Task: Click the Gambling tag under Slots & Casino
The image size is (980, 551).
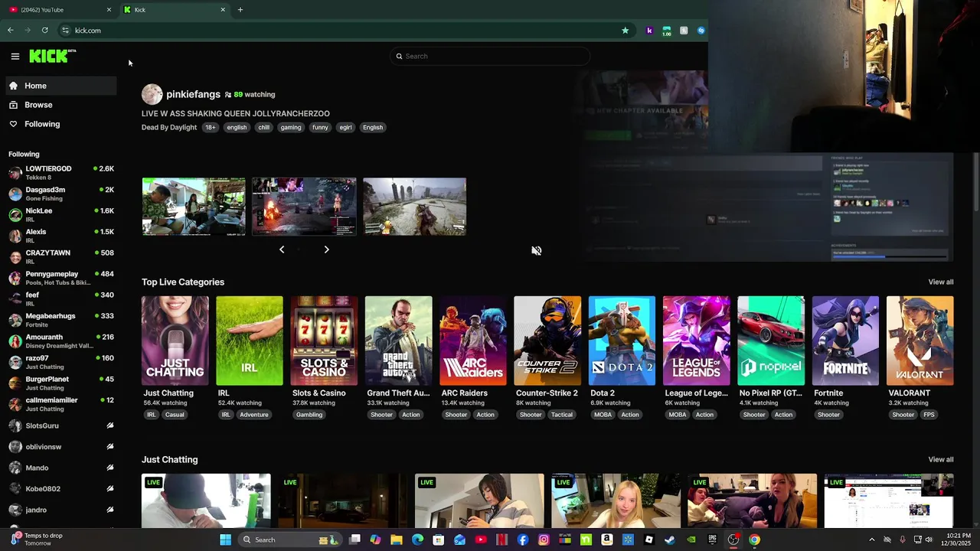Action: coord(309,415)
